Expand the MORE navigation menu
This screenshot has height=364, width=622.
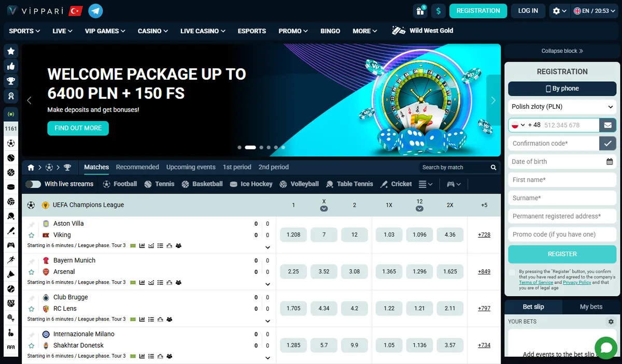point(365,31)
